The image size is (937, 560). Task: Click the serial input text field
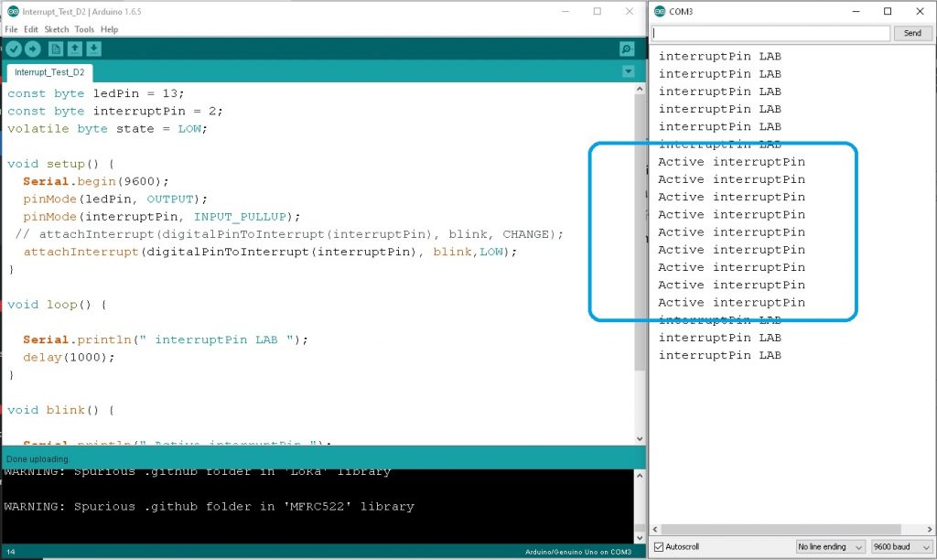[770, 34]
